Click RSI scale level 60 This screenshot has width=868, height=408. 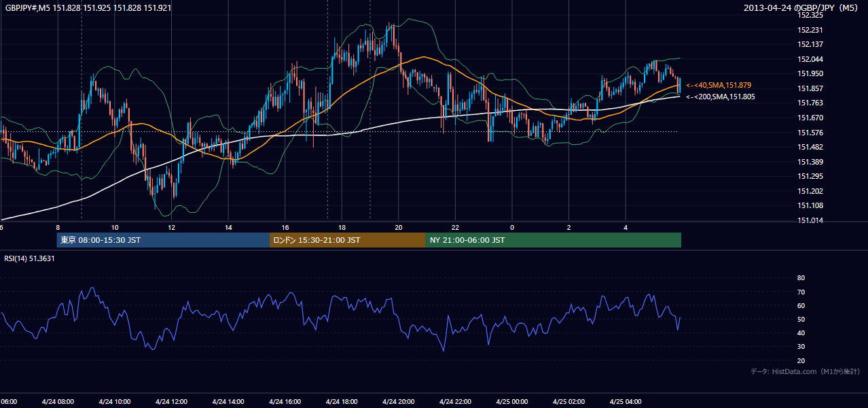pos(801,305)
